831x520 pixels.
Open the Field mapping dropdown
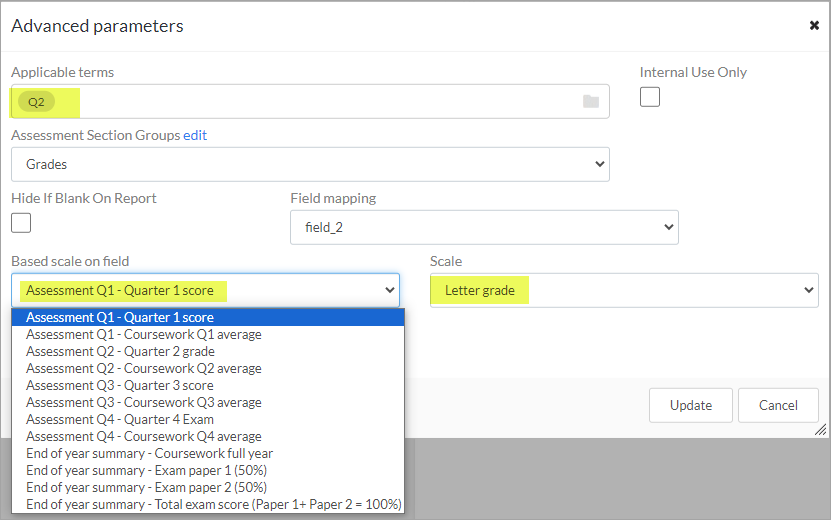click(484, 227)
